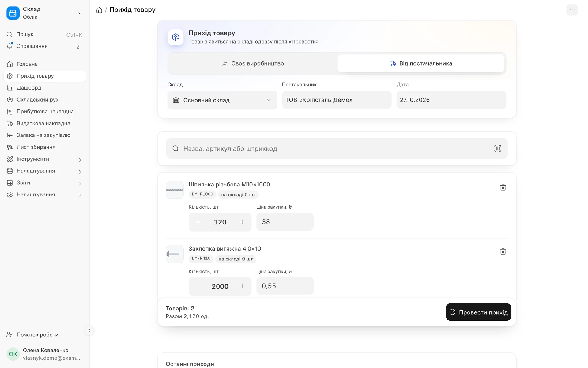This screenshot has width=588, height=368.
Task: Click the Склад app logo icon
Action: pos(13,13)
